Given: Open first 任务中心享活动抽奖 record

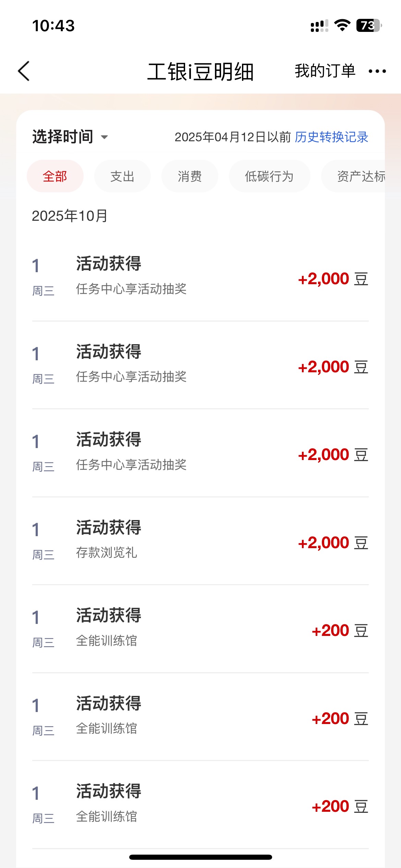Looking at the screenshot, I should click(x=200, y=277).
